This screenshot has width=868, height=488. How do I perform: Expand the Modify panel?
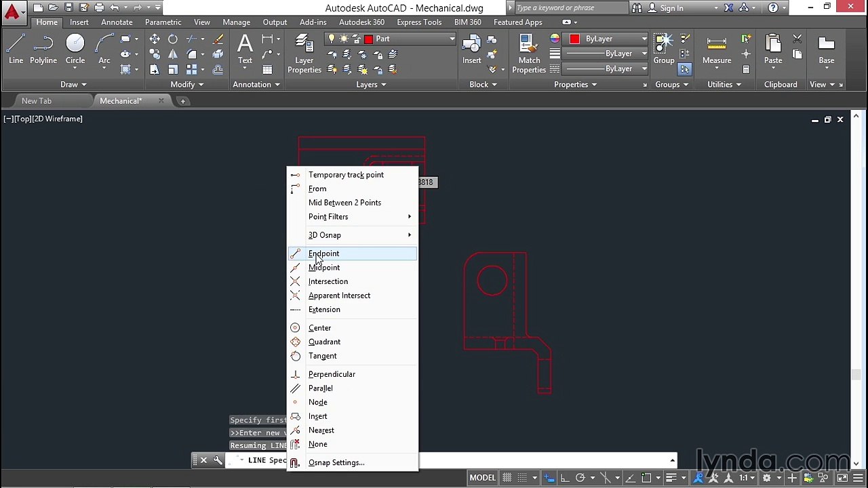(187, 85)
